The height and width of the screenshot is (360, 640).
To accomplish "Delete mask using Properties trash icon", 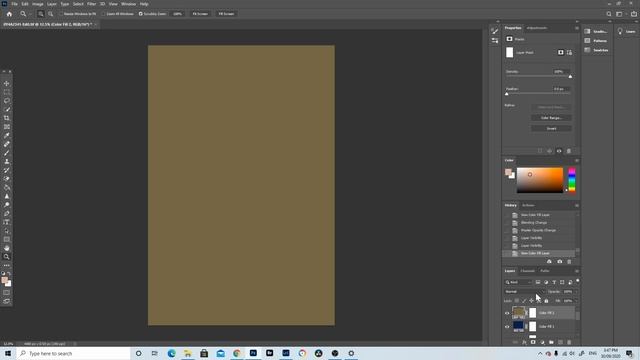I will point(569,151).
